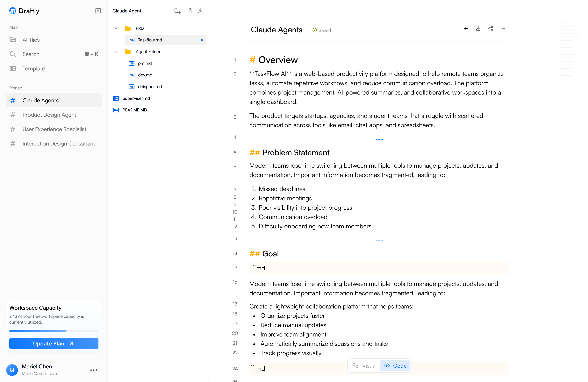Screen dimensions: 588x382
Task: Click the markdown icon beside Superviser.md
Action: [x=116, y=98]
